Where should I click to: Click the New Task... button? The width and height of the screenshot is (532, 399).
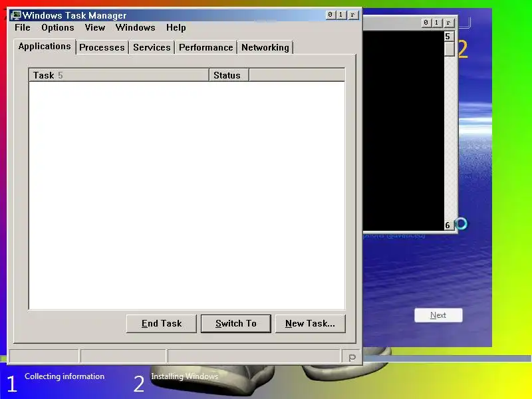310,324
